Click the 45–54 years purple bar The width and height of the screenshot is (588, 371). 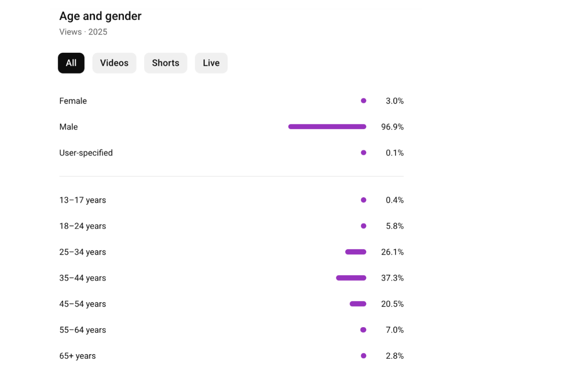point(358,304)
